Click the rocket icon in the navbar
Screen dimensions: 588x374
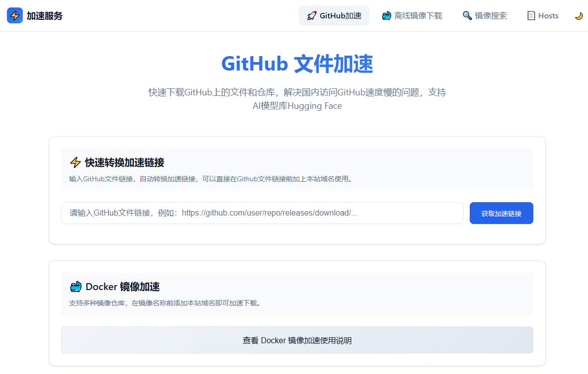point(312,16)
